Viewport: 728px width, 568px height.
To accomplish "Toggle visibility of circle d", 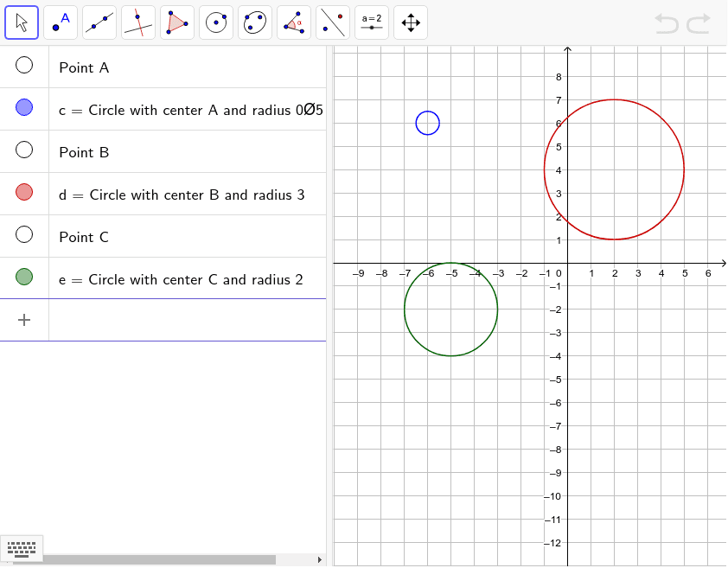I will (x=24, y=192).
